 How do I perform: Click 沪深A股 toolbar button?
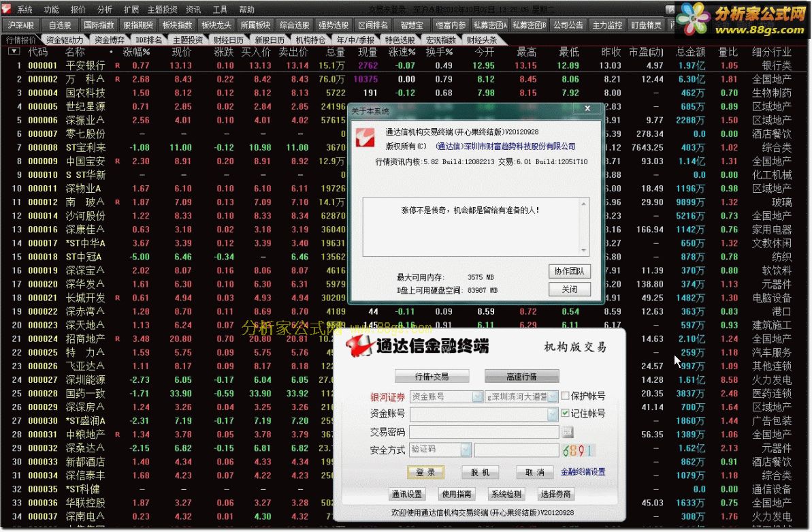tap(20, 25)
